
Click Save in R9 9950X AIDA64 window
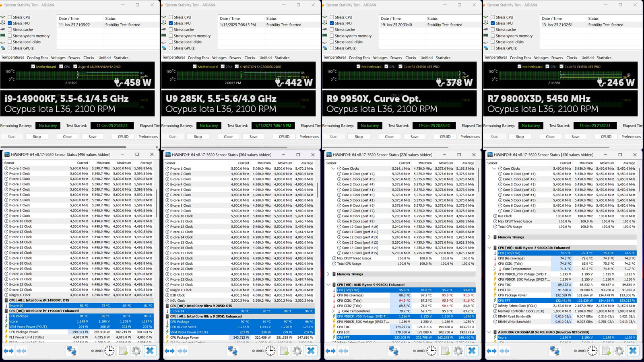tap(414, 137)
